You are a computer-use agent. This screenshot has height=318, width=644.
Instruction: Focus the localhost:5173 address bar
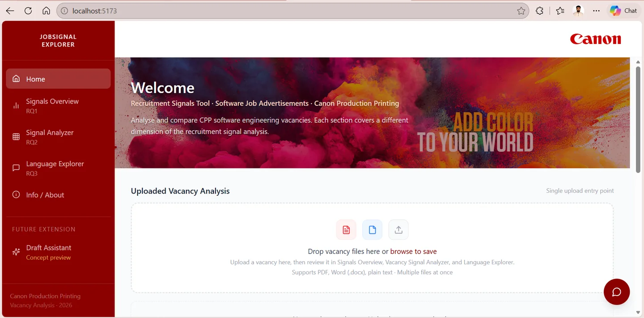point(293,11)
